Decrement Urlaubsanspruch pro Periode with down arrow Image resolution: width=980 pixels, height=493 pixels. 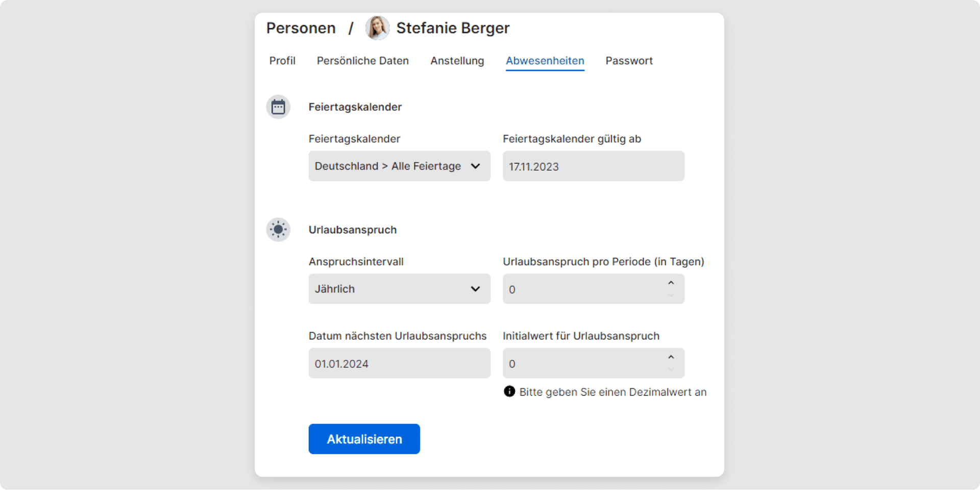coord(671,295)
